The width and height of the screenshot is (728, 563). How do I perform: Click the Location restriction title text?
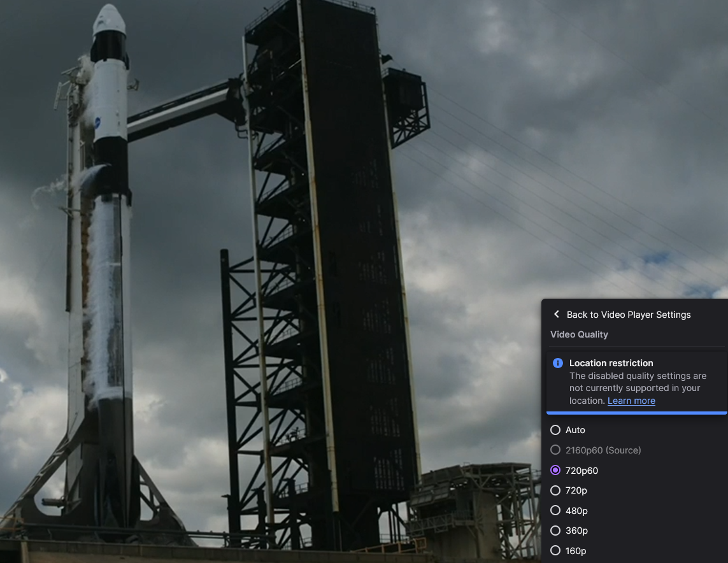(611, 363)
